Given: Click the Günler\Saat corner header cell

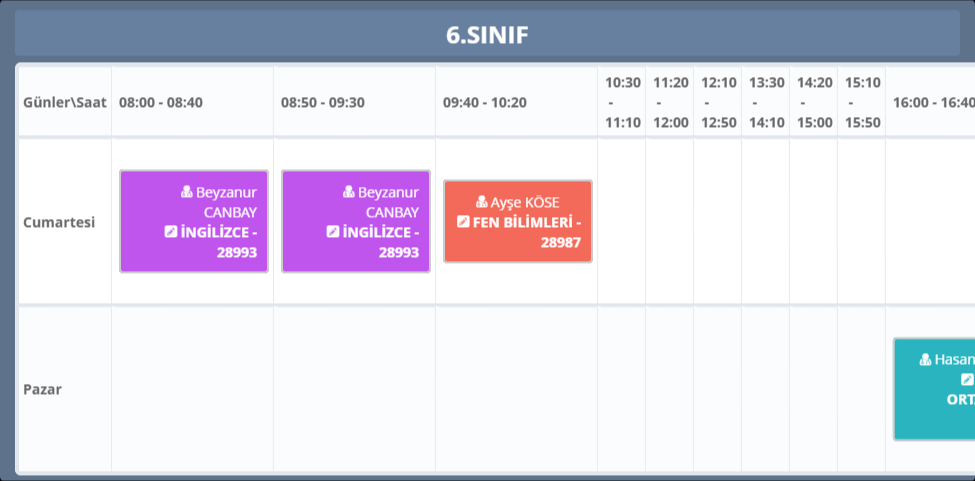Looking at the screenshot, I should [63, 102].
